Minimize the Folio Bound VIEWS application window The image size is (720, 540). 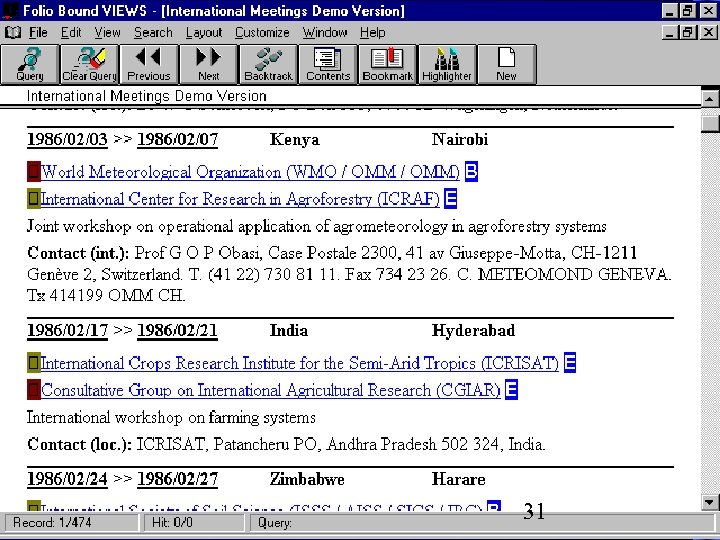[670, 10]
